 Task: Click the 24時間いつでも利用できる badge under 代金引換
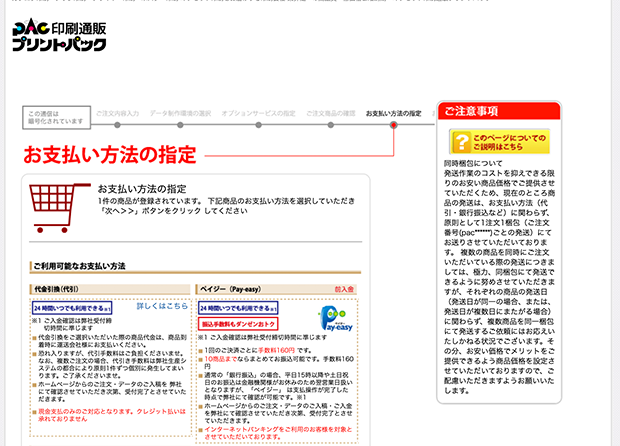72,308
